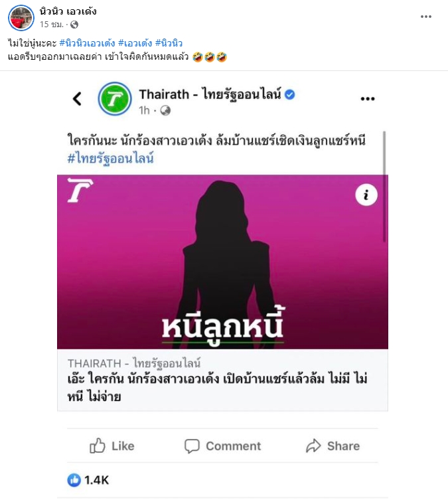Tap the back arrow beside Thairath logo
Image resolution: width=448 pixels, height=502 pixels.
pos(77,98)
